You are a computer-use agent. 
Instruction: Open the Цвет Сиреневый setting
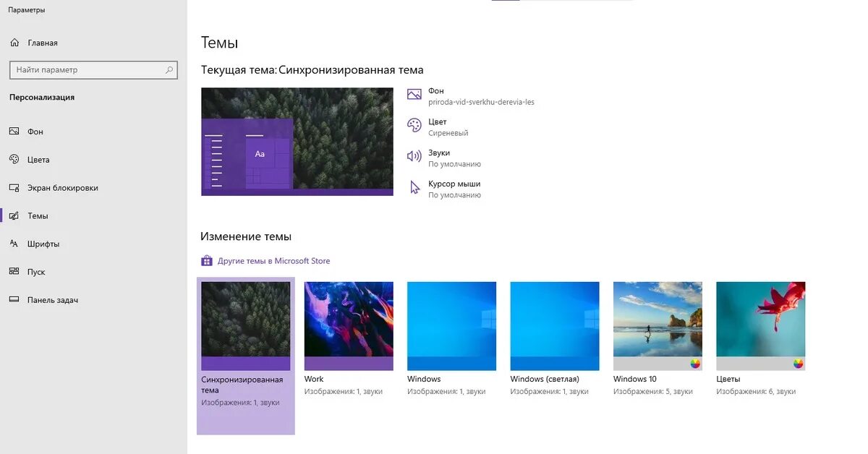[x=438, y=127]
